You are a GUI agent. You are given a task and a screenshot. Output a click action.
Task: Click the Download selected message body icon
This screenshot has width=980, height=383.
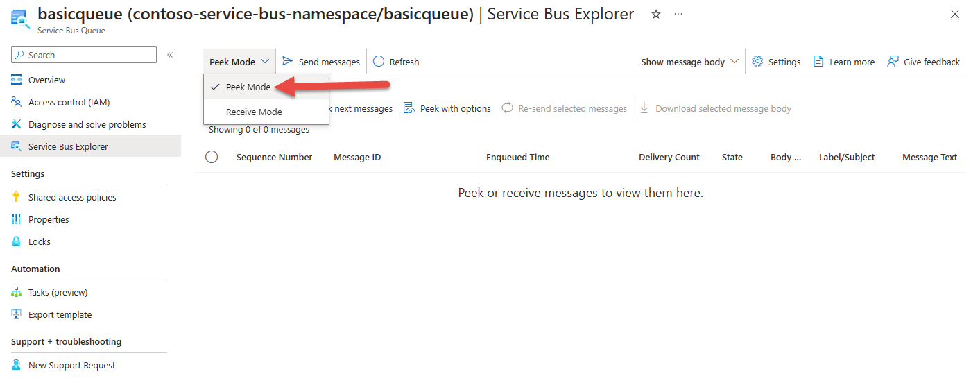tap(644, 108)
